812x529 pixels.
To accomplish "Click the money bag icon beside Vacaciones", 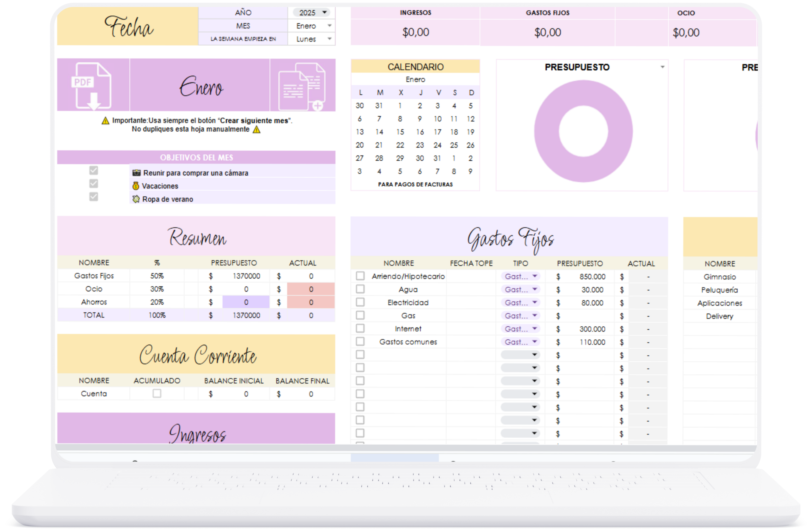I will pos(136,186).
